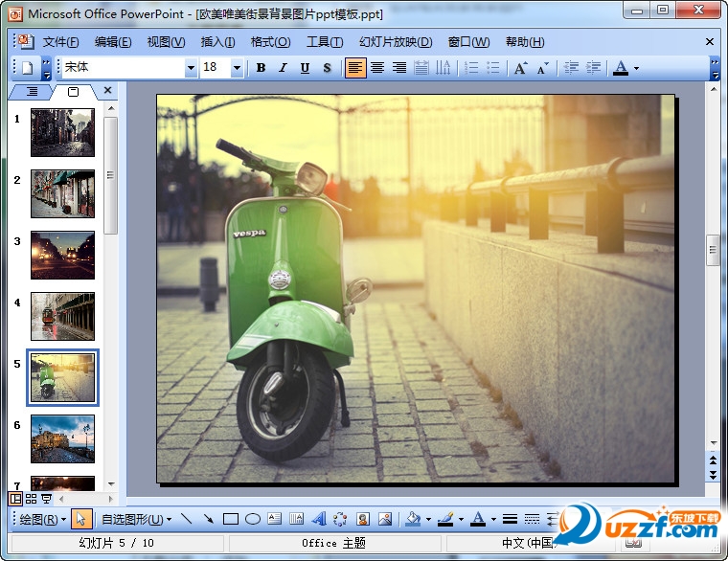
Task: Open the 插入 (Insert) menu
Action: [x=217, y=42]
